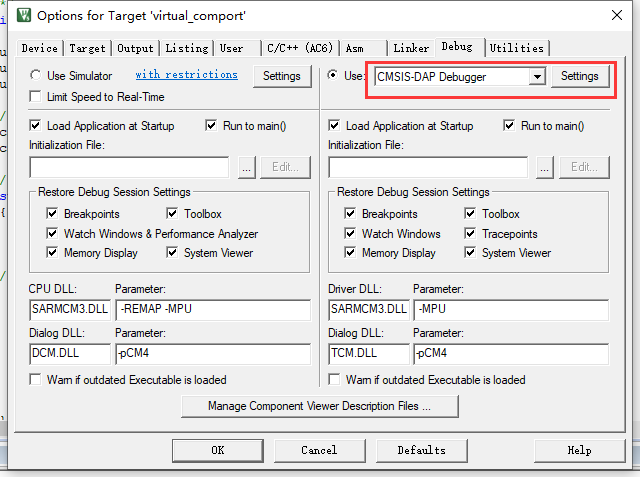The image size is (640, 477).
Task: Switch to the Device tab
Action: 40,48
